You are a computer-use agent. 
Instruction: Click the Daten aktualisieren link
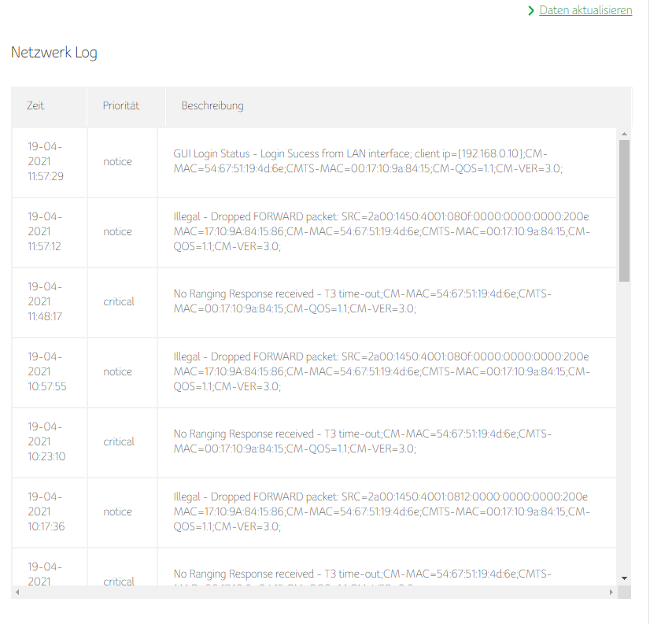pos(585,10)
